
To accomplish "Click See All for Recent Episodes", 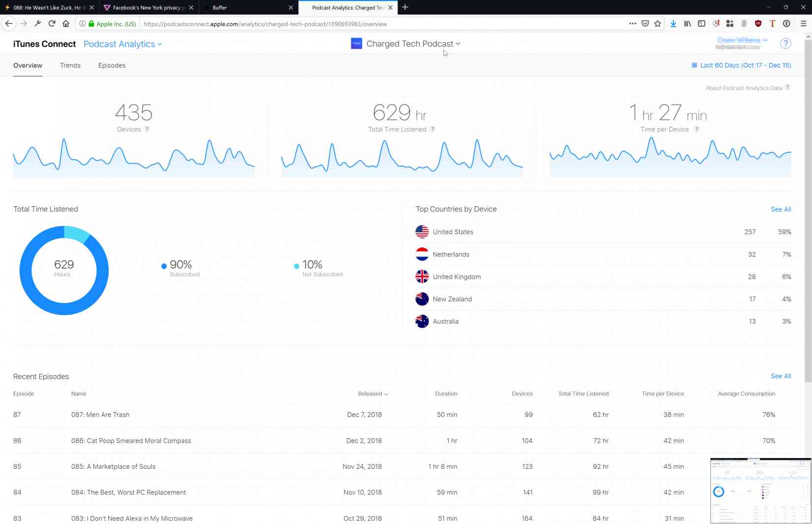I will point(781,376).
